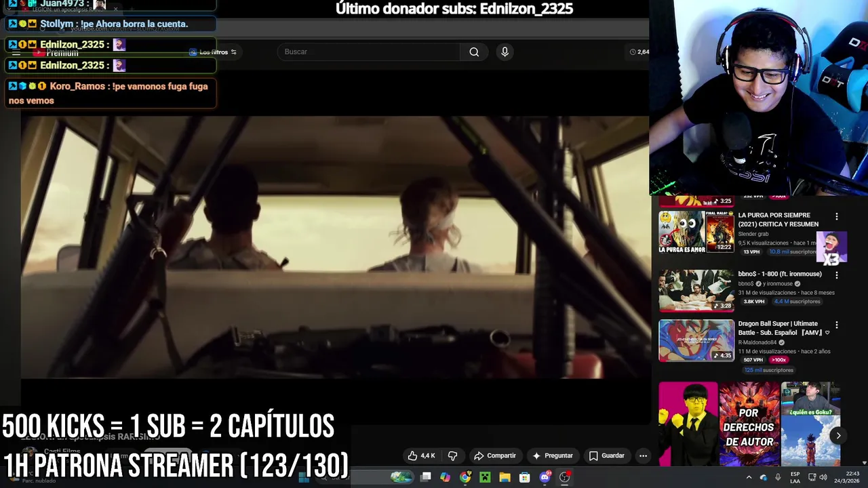Open OBS Studio in taskbar
This screenshot has height=488, width=868.
564,477
